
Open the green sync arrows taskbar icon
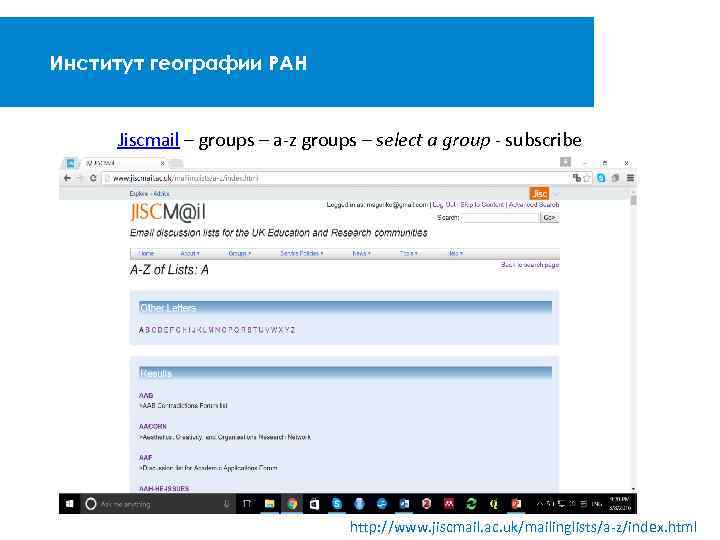(471, 504)
